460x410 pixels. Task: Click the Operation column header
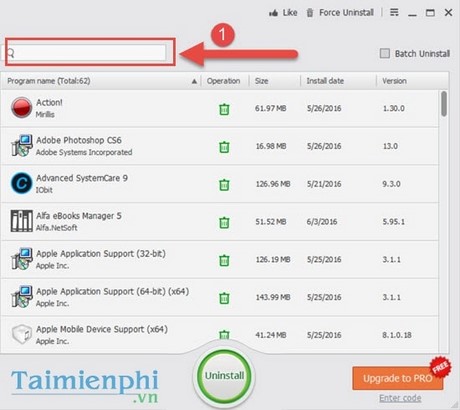[x=223, y=81]
